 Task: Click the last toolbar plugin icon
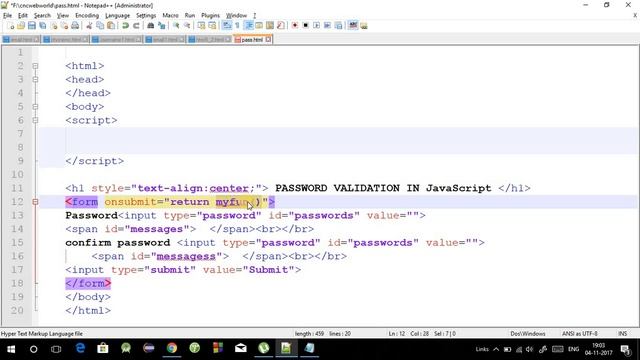(364, 26)
